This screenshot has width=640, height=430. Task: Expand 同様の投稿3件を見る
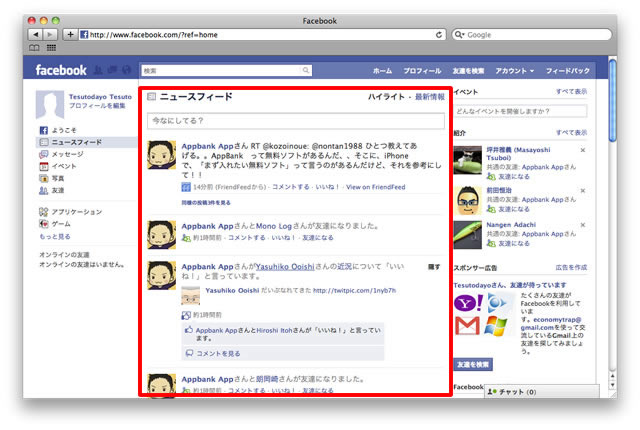[x=206, y=202]
